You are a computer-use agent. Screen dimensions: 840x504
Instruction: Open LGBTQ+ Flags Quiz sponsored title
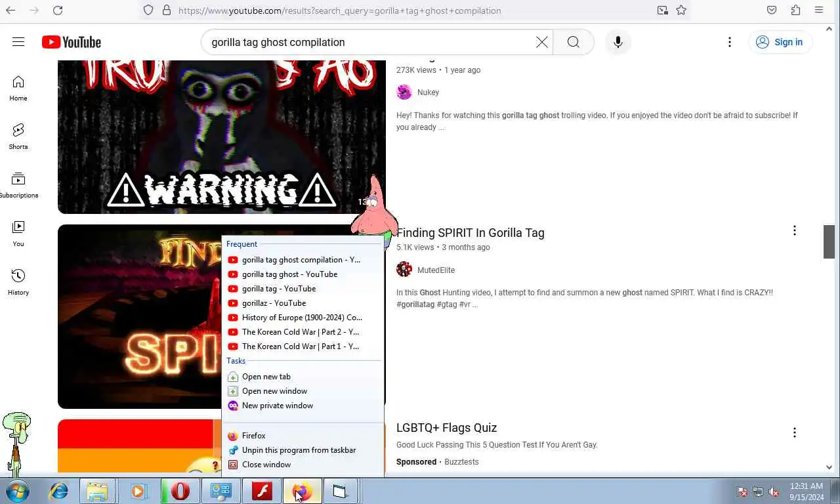(x=446, y=428)
